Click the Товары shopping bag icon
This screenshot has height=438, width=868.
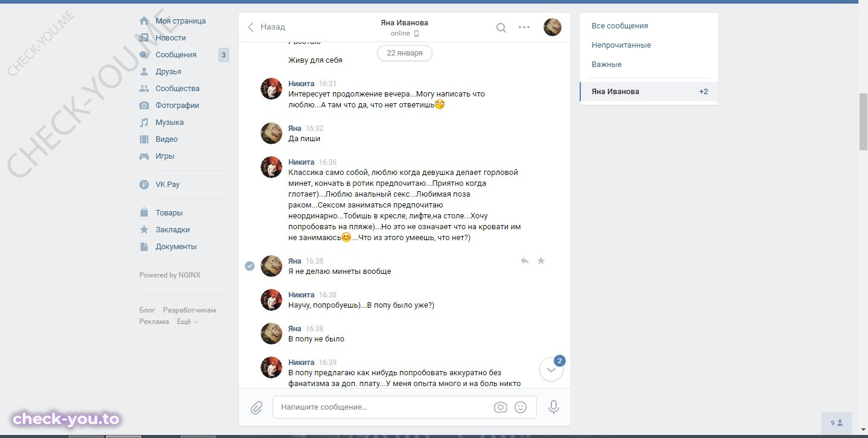point(144,212)
